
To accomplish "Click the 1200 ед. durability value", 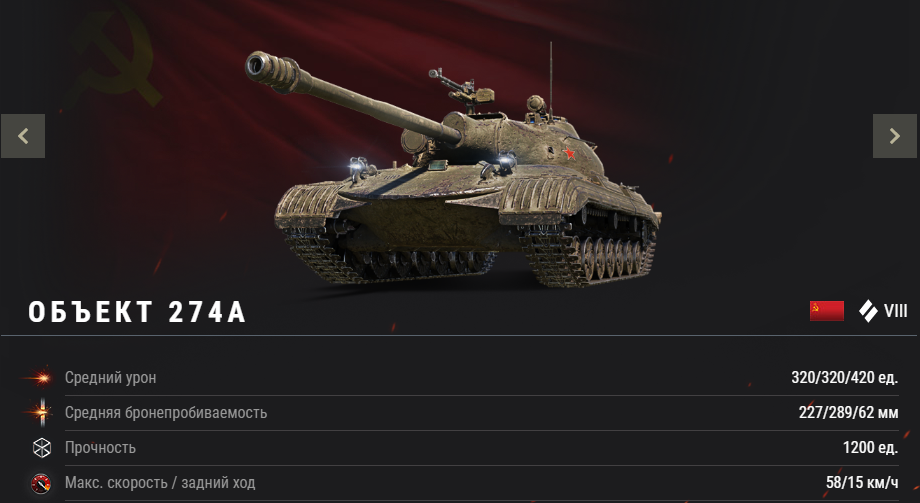I will 870,448.
